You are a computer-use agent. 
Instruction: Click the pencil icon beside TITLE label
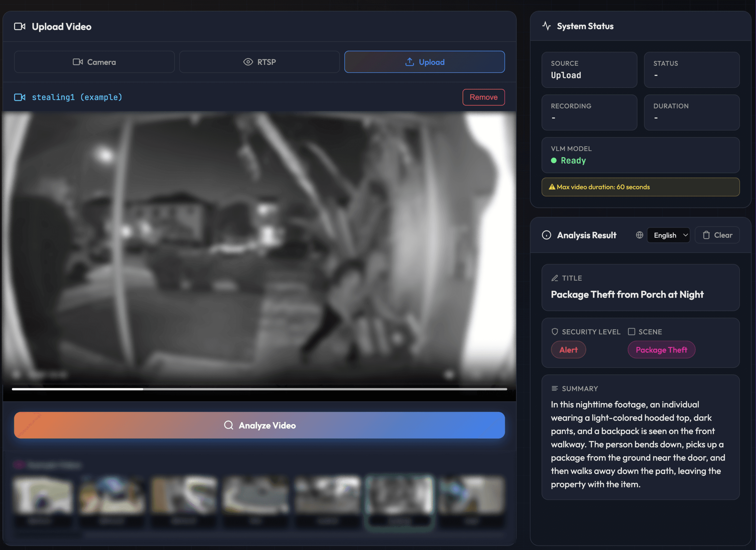click(x=554, y=278)
